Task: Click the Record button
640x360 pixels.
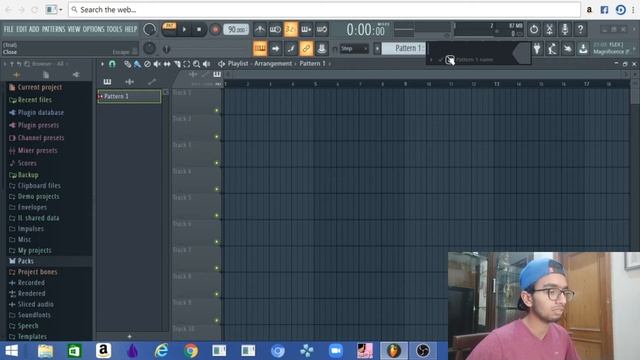Action: (x=215, y=29)
